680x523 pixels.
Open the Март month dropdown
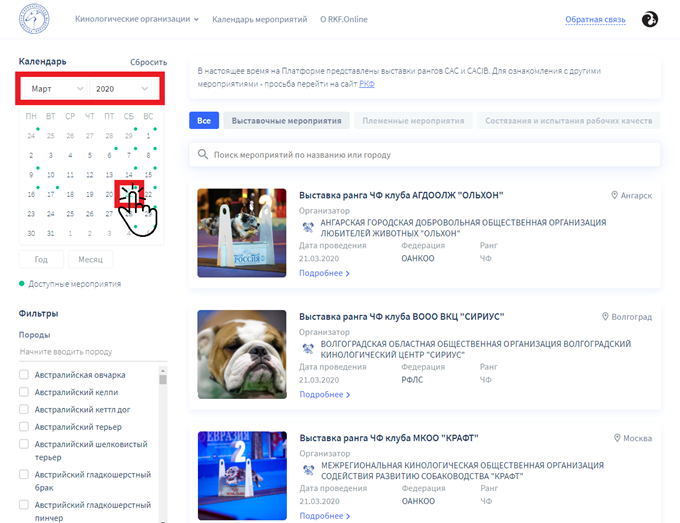(x=56, y=89)
